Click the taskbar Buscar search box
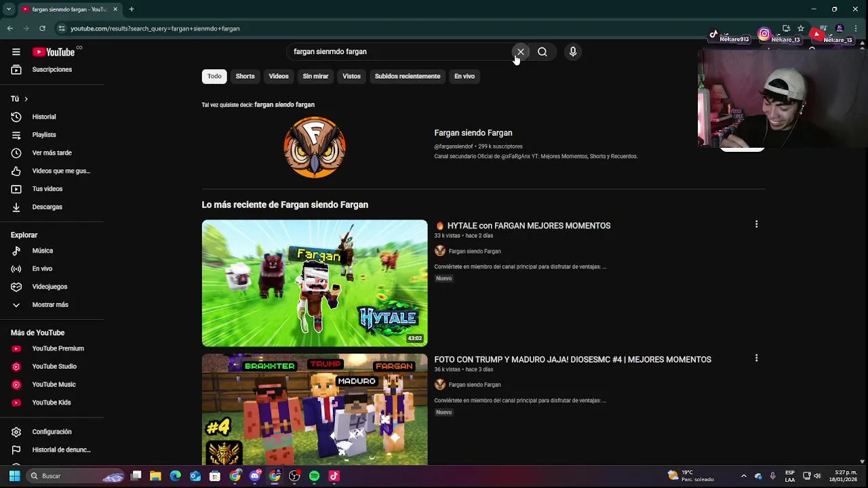The width and height of the screenshot is (868, 488). coord(76,476)
